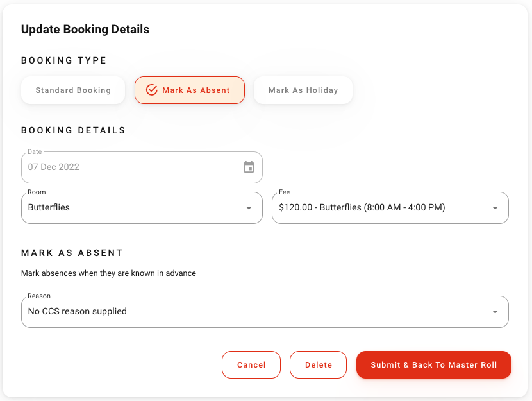Open the calendar picker icon in Date field
Screen dimensions: 532x401
[249, 167]
